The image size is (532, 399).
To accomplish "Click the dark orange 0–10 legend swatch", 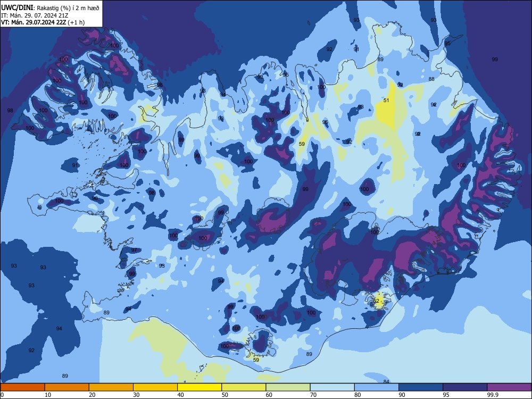I will (x=22, y=387).
